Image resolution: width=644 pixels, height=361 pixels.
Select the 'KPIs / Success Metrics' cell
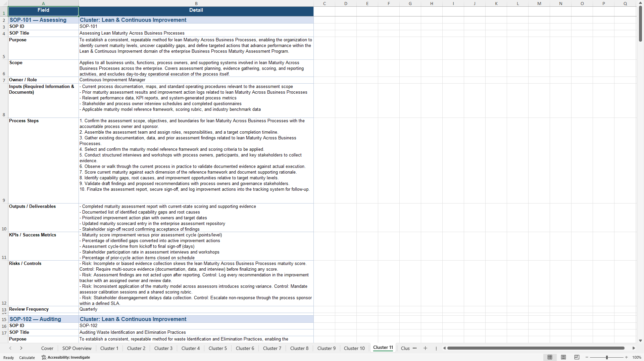tap(43, 246)
